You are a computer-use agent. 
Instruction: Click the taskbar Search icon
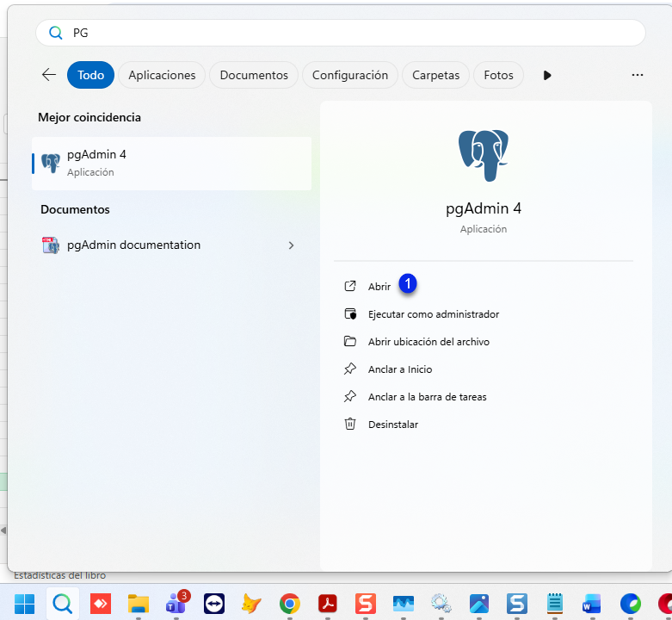pyautogui.click(x=63, y=604)
